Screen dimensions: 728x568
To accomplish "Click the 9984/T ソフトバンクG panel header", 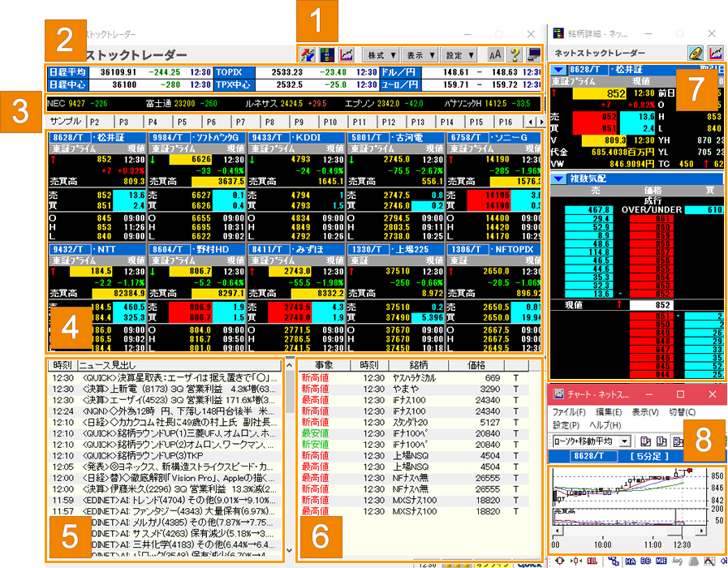I will point(199,137).
